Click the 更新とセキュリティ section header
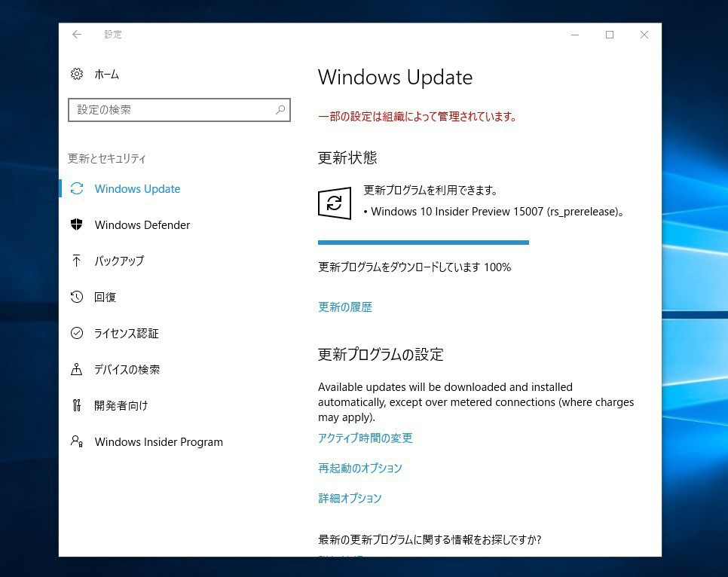This screenshot has width=728, height=577. click(x=107, y=159)
